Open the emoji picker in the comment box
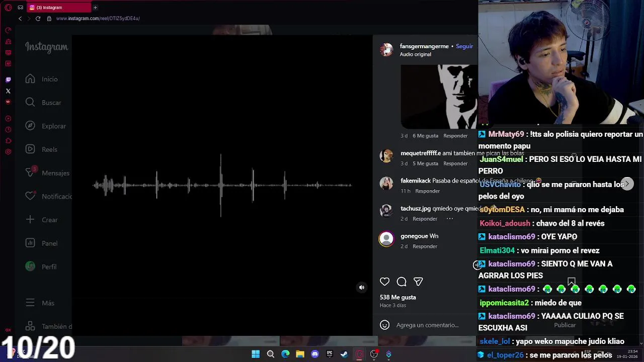Image resolution: width=644 pixels, height=362 pixels. 385,325
